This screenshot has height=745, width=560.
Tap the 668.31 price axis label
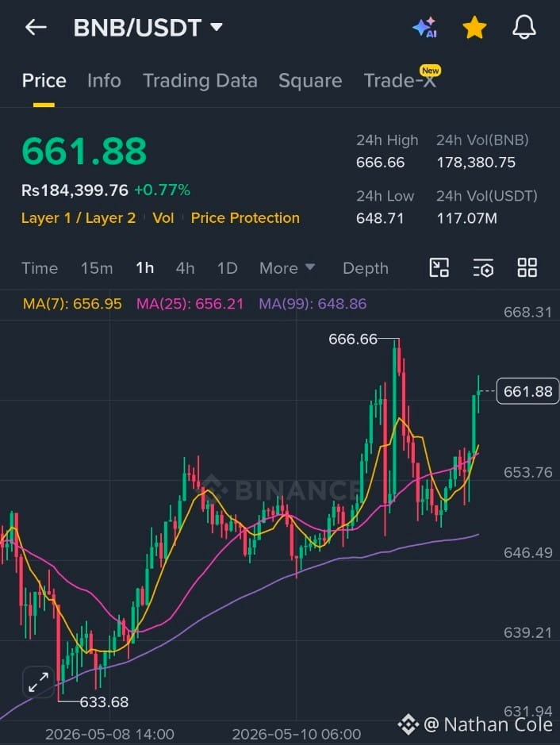(x=527, y=312)
